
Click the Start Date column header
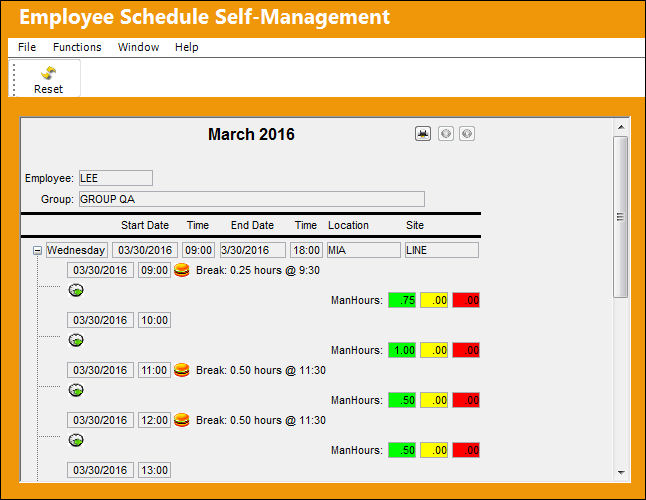(145, 225)
